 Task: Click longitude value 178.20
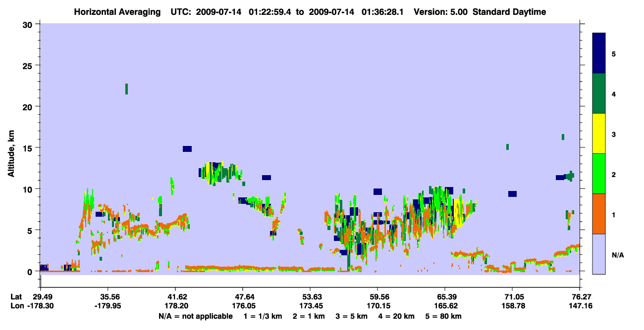point(177,306)
